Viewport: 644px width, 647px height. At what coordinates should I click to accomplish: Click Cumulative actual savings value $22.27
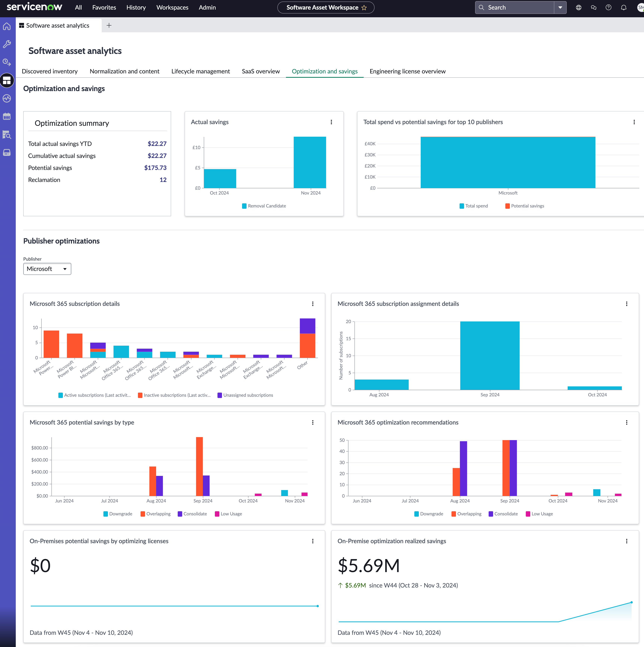click(157, 156)
